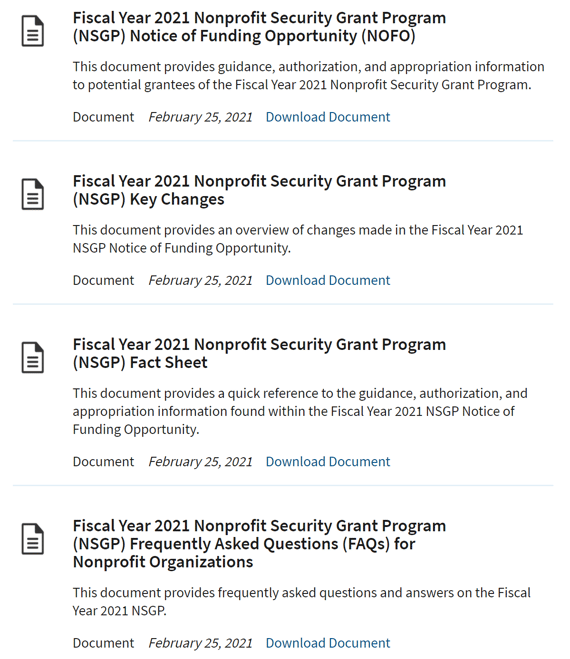Download the FAQs for Nonprofit Organizations document
Image resolution: width=570 pixels, height=659 pixels.
point(328,643)
